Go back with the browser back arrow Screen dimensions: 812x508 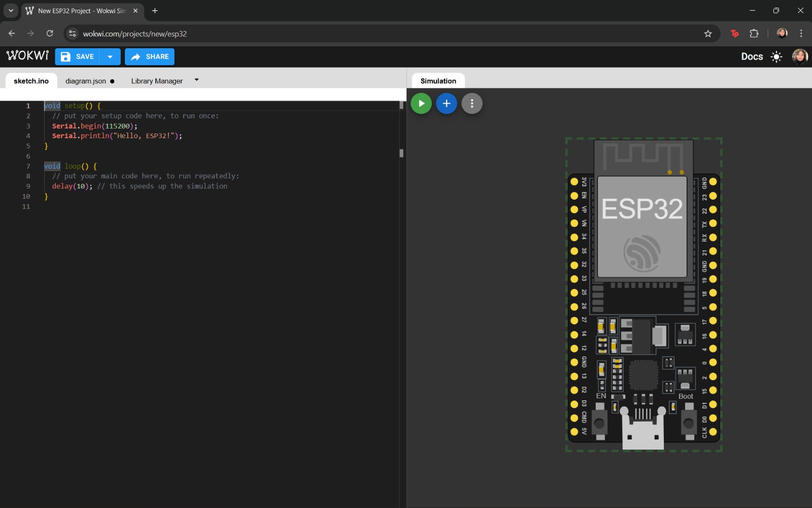(x=12, y=34)
